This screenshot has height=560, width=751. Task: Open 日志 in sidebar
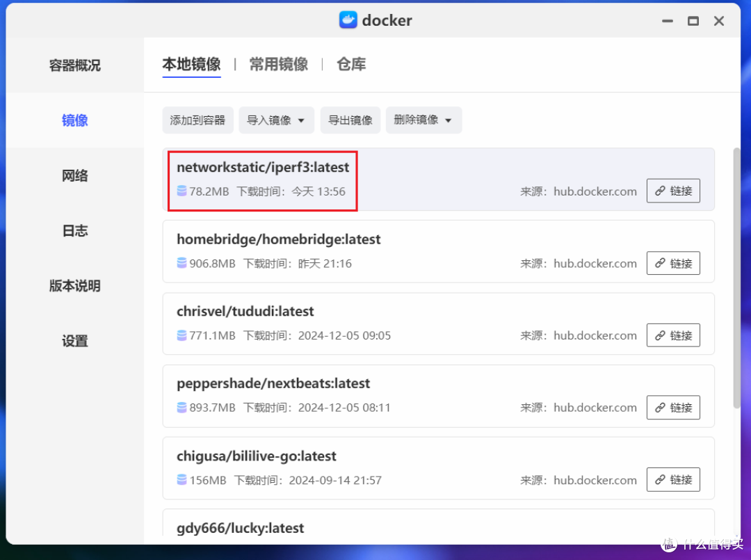pos(74,230)
